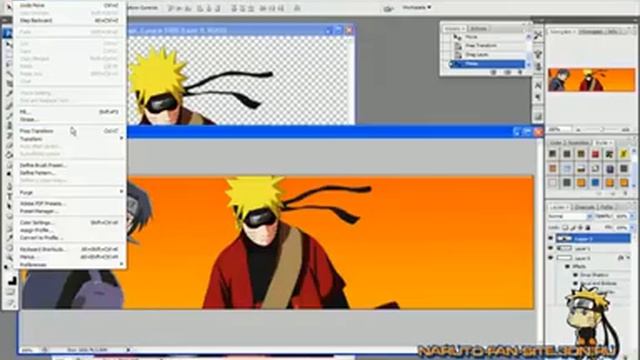Toggle Drop Shadow effect visibility
The height and width of the screenshot is (360, 640).
576,275
